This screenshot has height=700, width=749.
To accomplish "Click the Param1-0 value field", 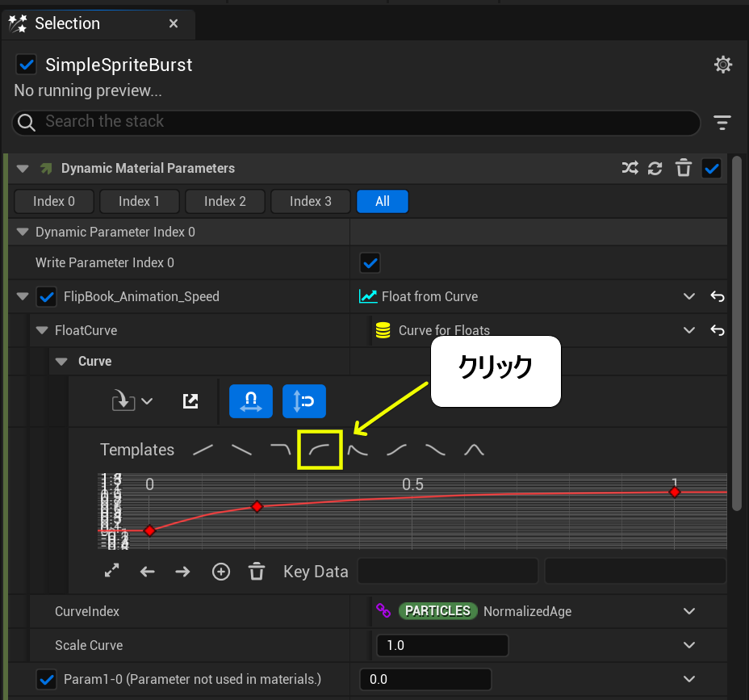I will [x=425, y=680].
